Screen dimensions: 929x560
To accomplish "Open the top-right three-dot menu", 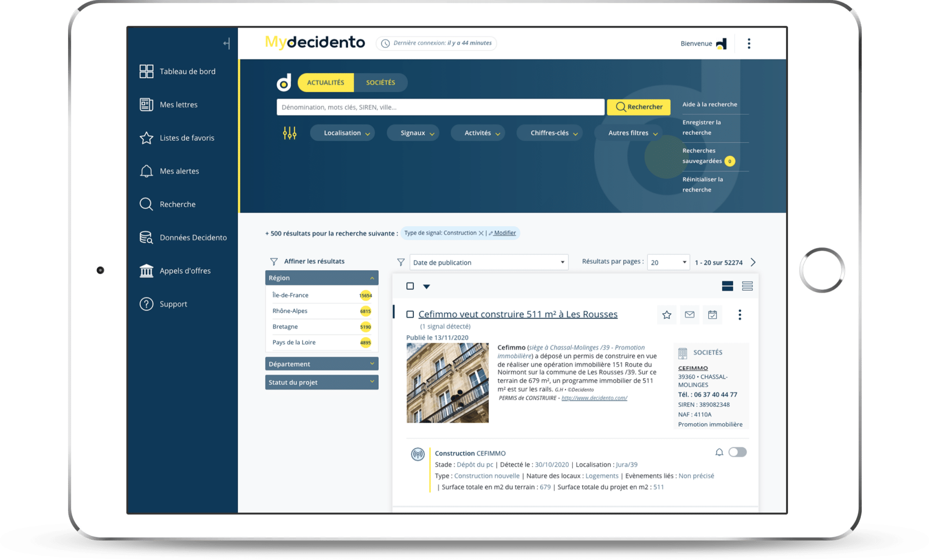I will point(749,44).
